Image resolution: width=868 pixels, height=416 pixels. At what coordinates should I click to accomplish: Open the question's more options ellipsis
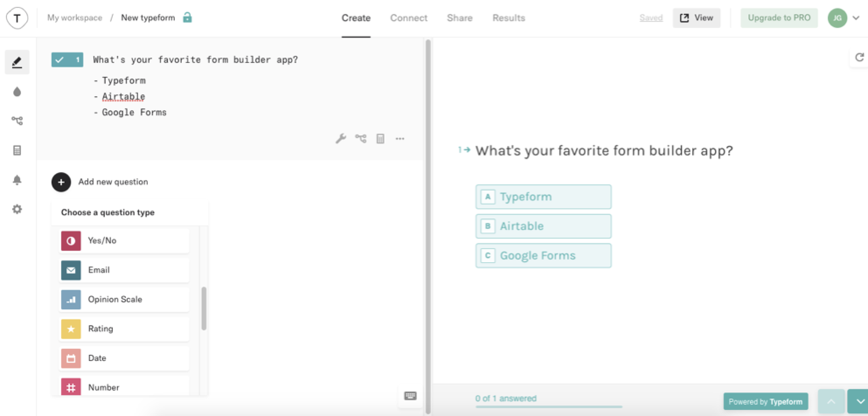pos(400,139)
